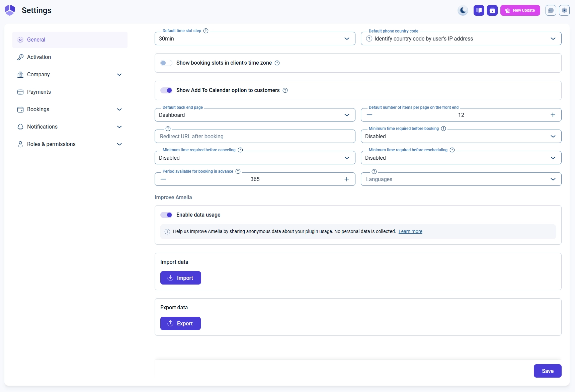Click the Save button
Image resolution: width=575 pixels, height=392 pixels.
pos(548,371)
